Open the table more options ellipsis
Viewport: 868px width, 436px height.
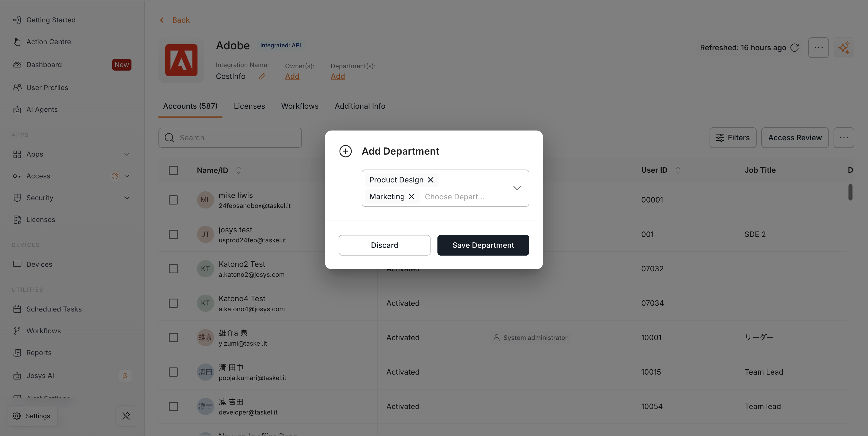[844, 138]
